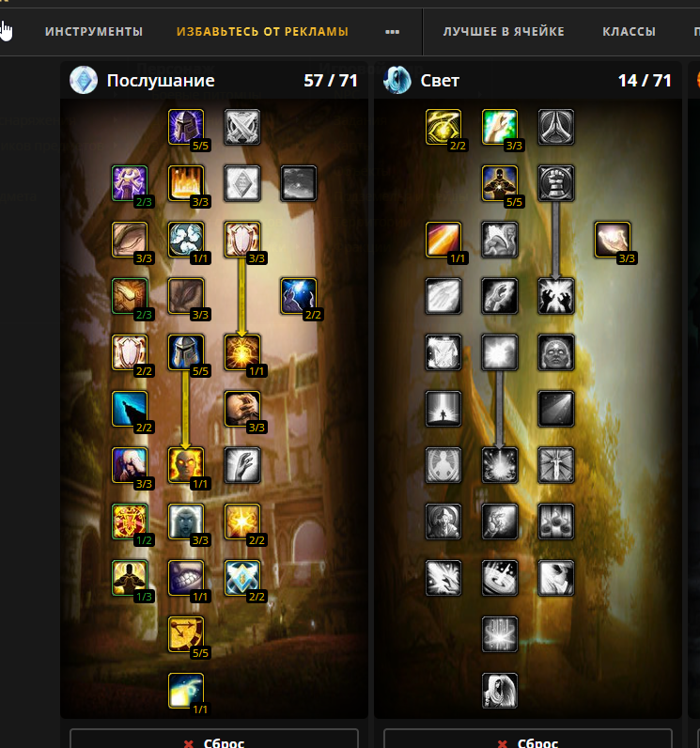Select the golden figure 5/5 talent in Свет
The width and height of the screenshot is (700, 748).
[500, 183]
